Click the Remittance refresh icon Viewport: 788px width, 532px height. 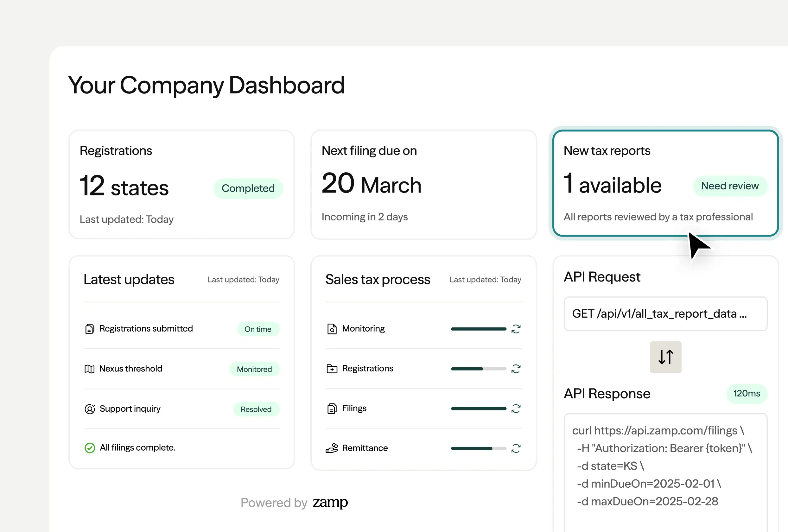pyautogui.click(x=516, y=448)
